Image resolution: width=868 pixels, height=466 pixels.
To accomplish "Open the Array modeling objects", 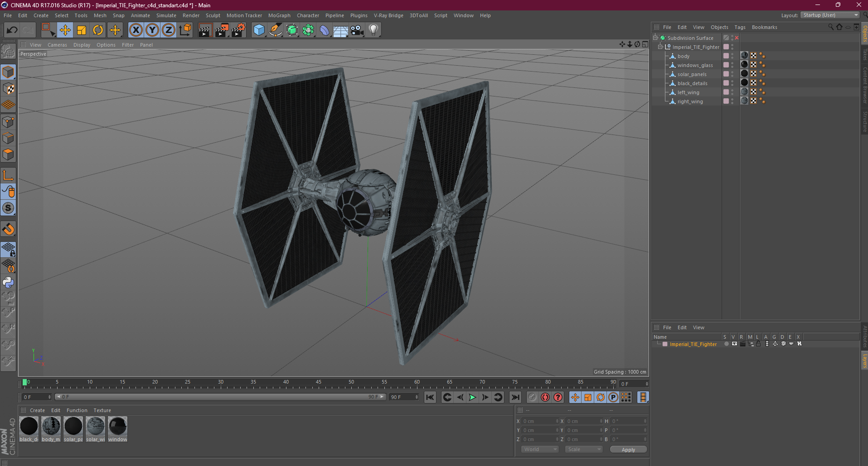I will tap(308, 30).
